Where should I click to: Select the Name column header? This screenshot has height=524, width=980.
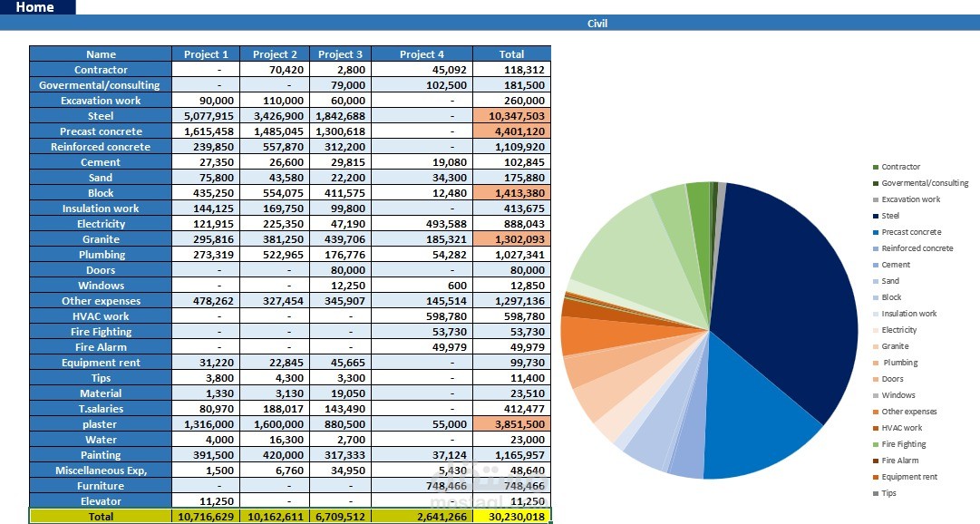tap(101, 53)
